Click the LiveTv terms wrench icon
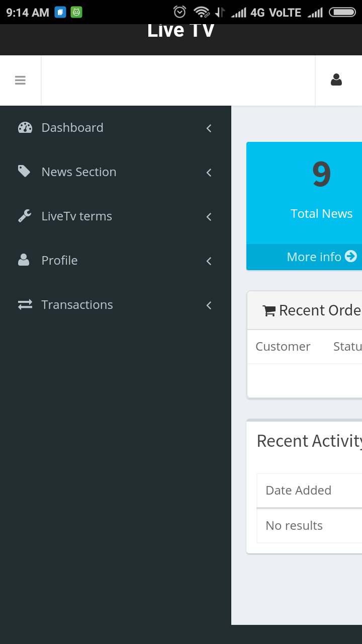362x644 pixels. coord(24,216)
